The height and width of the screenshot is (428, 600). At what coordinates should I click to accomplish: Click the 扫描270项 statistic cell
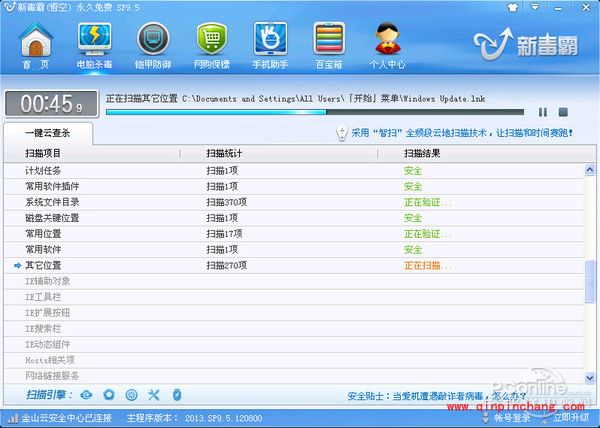227,265
